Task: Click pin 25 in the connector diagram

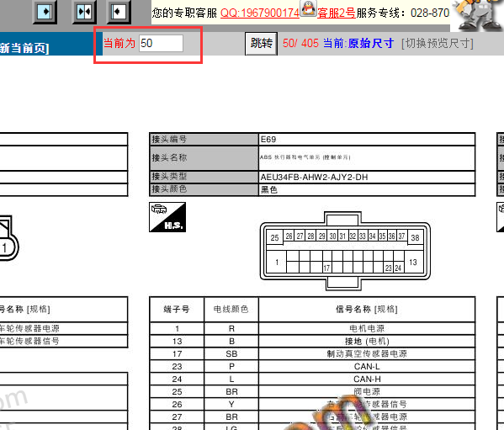Action: 274,238
